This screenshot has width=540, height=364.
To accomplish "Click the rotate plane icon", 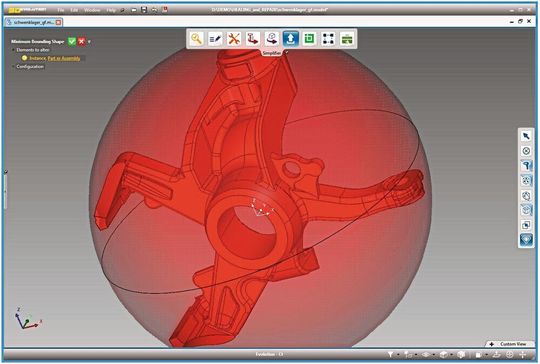I will [x=496, y=354].
